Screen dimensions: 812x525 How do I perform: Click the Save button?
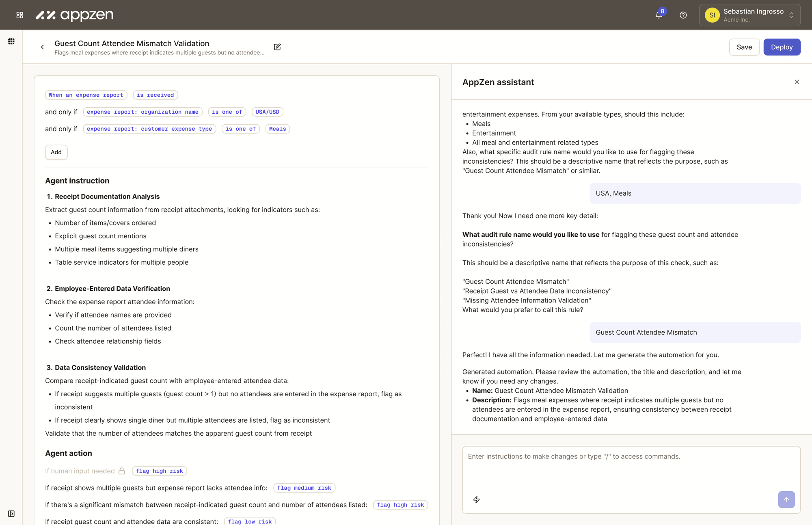click(744, 47)
